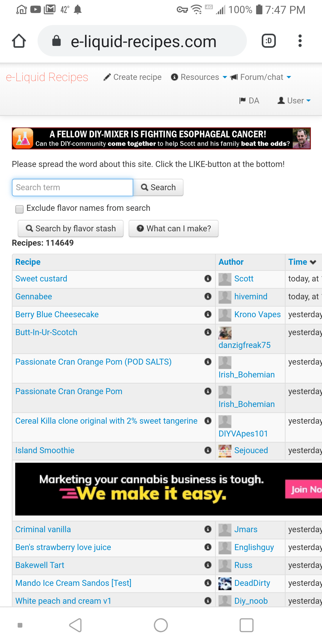Screen dimensions: 322x644
Task: Open the Berry Blue Cheesecake recipe
Action: [x=57, y=315]
